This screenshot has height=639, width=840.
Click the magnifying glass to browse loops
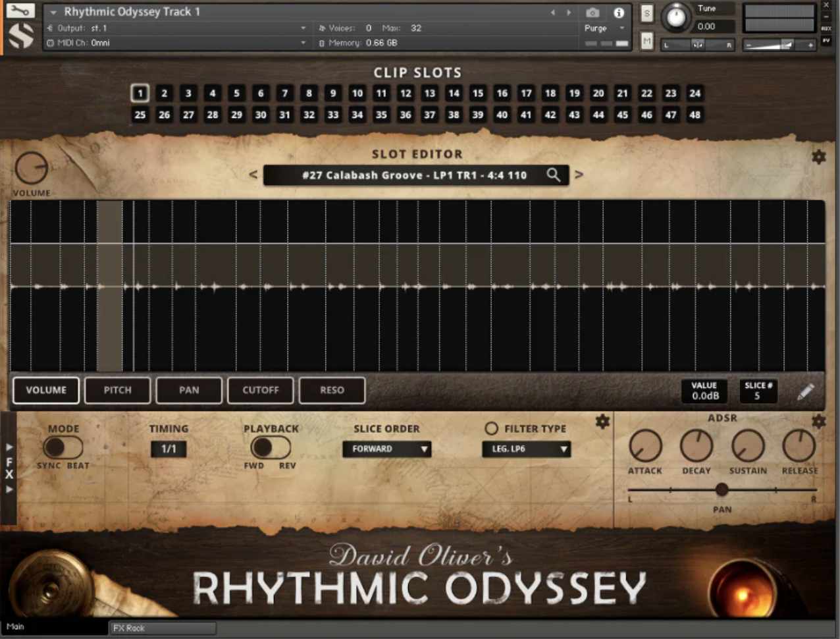coord(554,175)
